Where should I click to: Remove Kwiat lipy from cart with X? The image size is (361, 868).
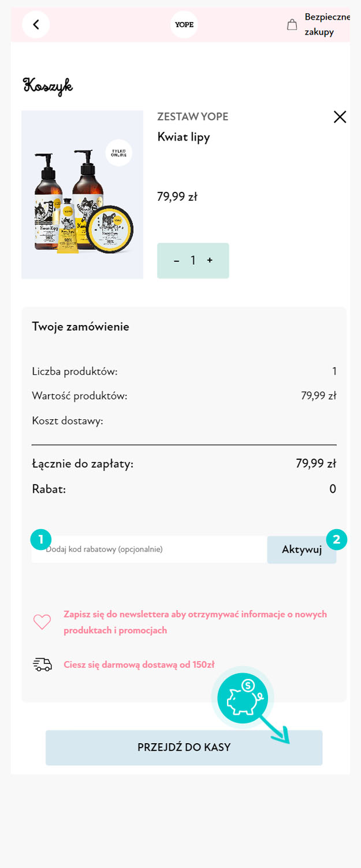(340, 117)
